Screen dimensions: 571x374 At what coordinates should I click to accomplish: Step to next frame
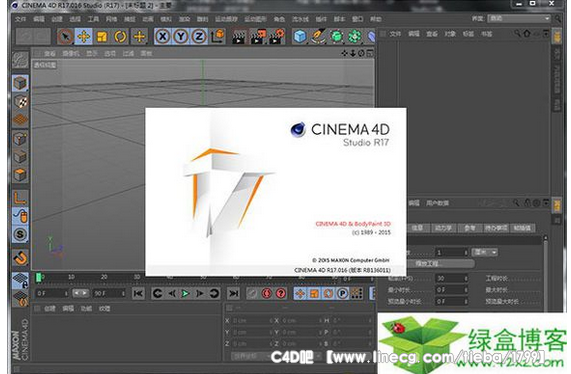click(x=200, y=294)
